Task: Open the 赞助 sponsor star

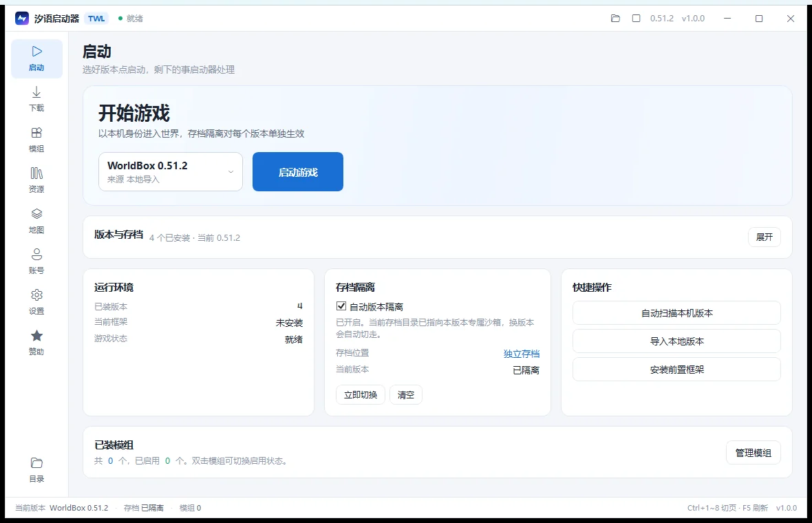Action: tap(36, 343)
